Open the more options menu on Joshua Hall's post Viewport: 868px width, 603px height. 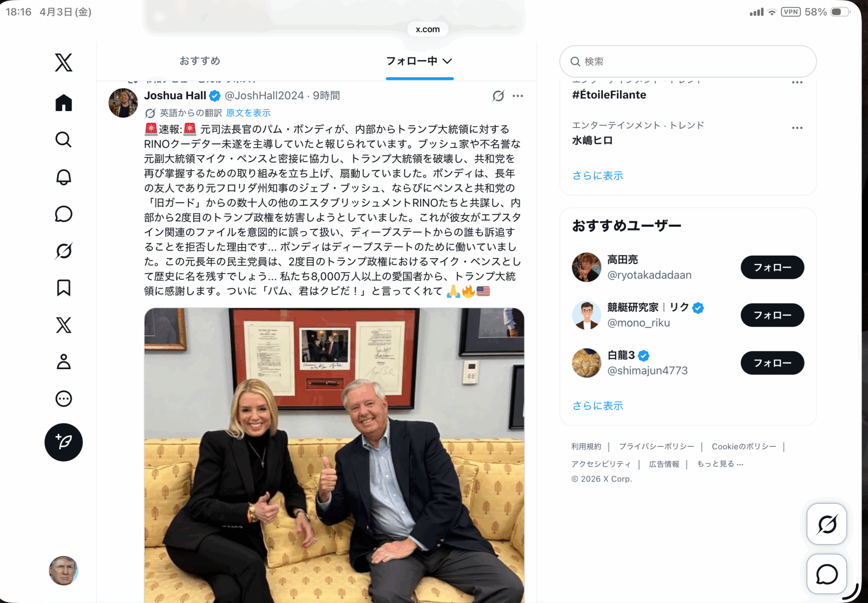518,96
